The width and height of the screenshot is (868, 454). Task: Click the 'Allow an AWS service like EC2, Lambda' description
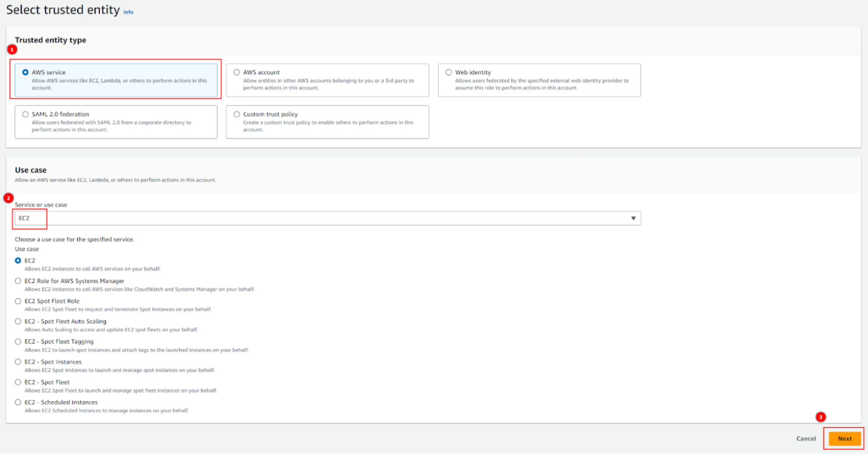click(116, 180)
